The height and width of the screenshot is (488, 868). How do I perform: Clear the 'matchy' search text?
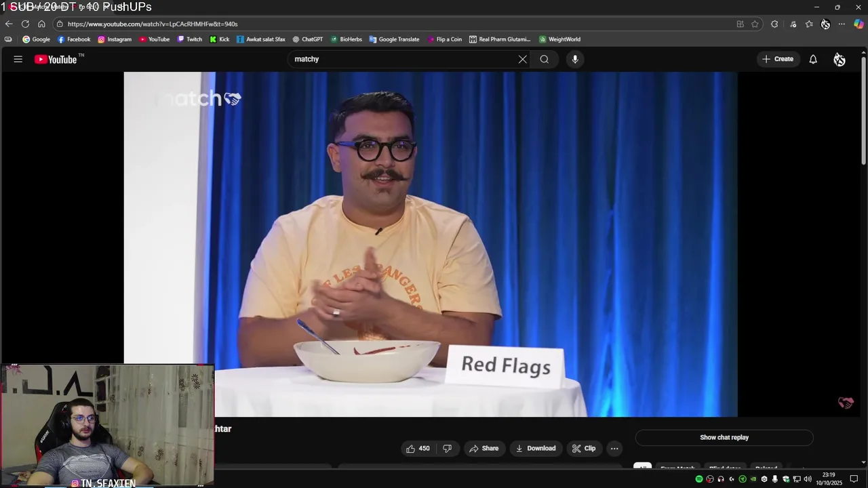click(522, 59)
